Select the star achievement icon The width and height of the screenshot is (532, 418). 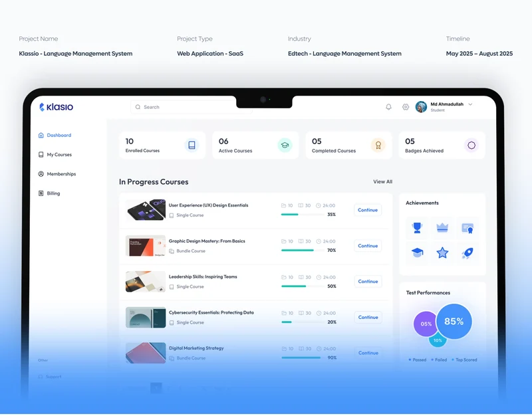[442, 253]
